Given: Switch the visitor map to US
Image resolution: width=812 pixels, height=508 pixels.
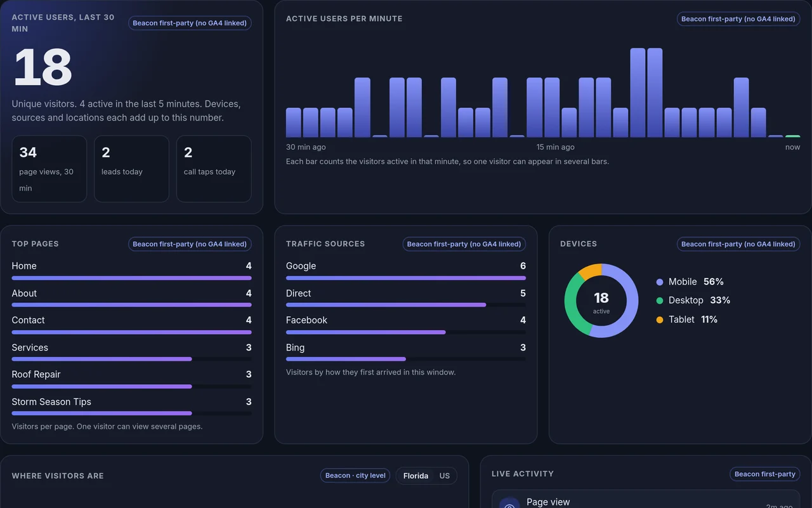Looking at the screenshot, I should point(444,476).
